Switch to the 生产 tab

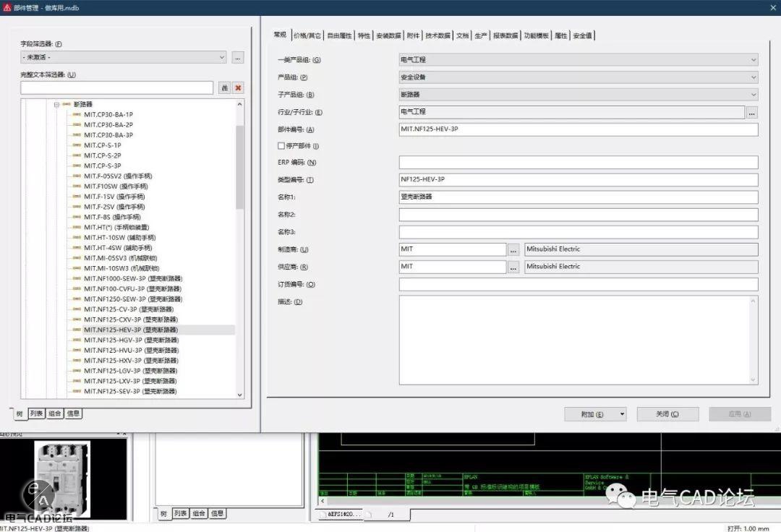(x=481, y=35)
